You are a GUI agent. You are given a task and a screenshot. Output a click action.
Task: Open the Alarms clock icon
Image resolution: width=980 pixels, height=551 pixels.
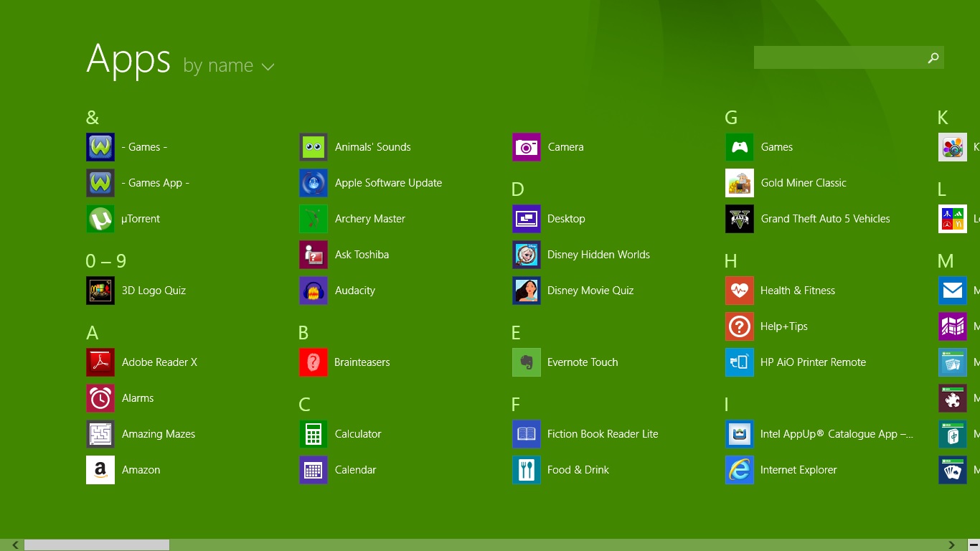100,398
